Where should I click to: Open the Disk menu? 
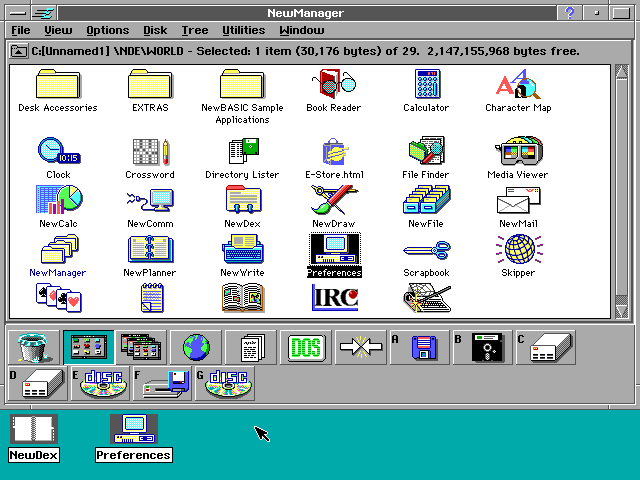155,31
